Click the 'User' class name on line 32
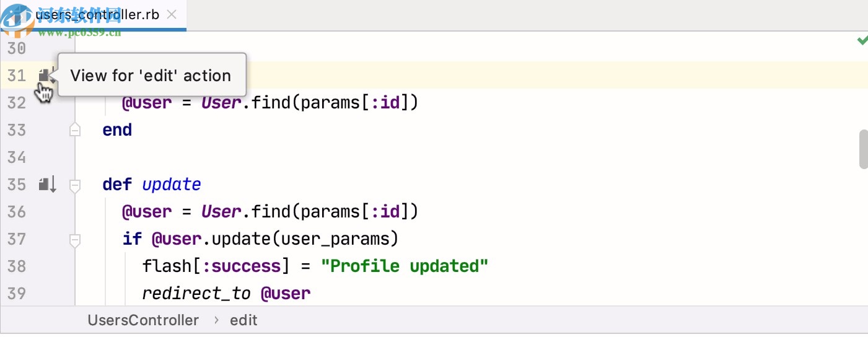This screenshot has width=868, height=337. [x=221, y=103]
